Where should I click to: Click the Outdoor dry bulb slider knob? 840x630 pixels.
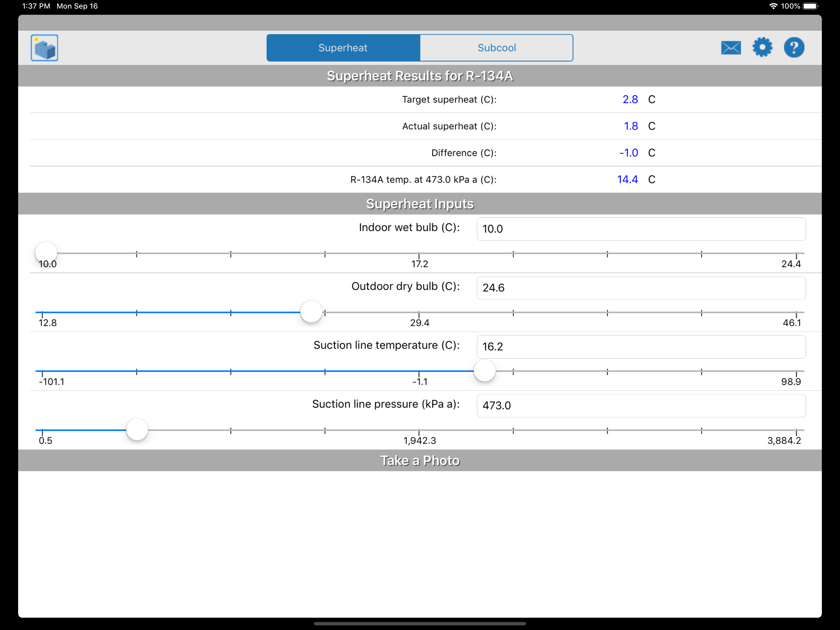311,312
